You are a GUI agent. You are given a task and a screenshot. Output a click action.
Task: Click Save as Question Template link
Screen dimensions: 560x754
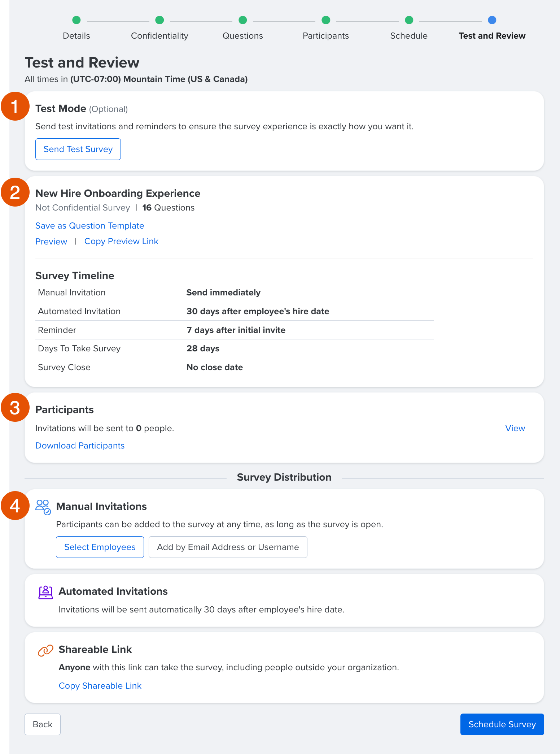(x=90, y=226)
